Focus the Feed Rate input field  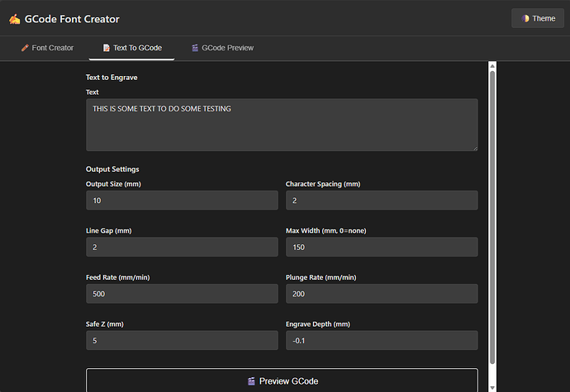click(x=182, y=294)
